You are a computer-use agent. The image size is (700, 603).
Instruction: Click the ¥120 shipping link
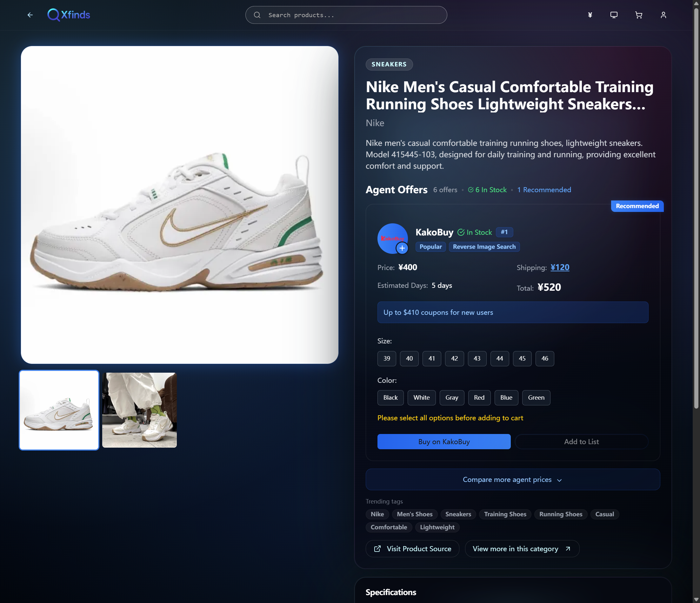pyautogui.click(x=560, y=268)
